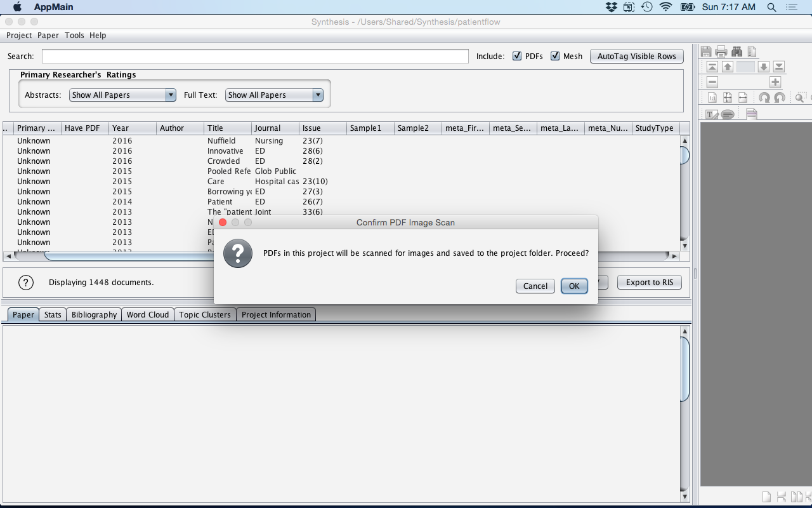Cancel the PDF image scan dialog
The height and width of the screenshot is (508, 812).
[535, 286]
